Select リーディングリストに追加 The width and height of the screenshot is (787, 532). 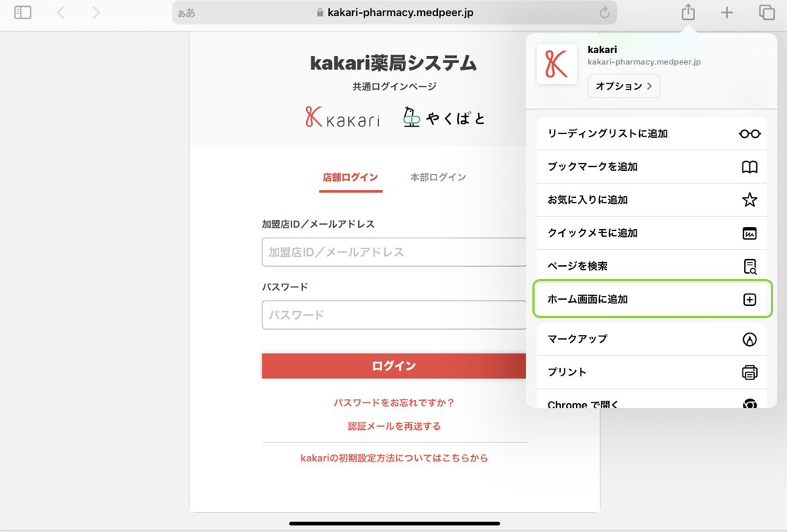point(651,134)
